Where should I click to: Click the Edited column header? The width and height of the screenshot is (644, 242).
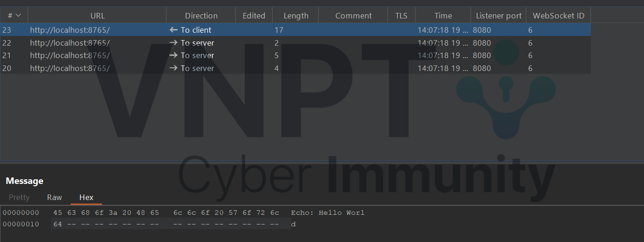point(254,16)
